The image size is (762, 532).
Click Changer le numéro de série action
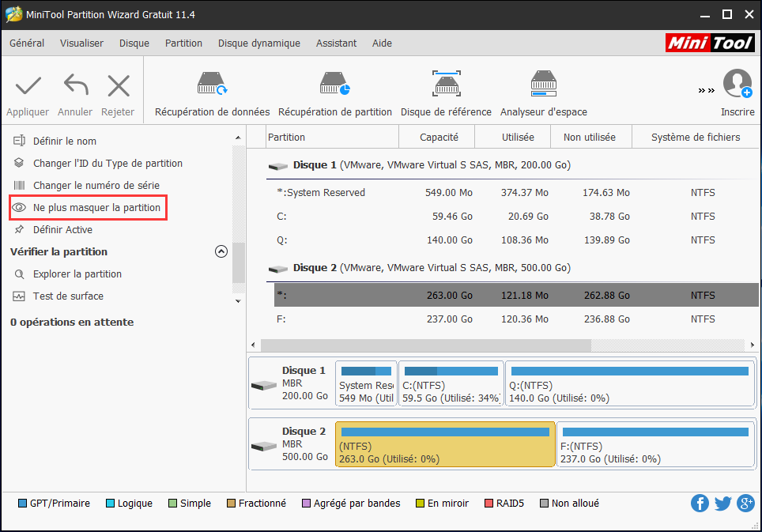pyautogui.click(x=96, y=185)
